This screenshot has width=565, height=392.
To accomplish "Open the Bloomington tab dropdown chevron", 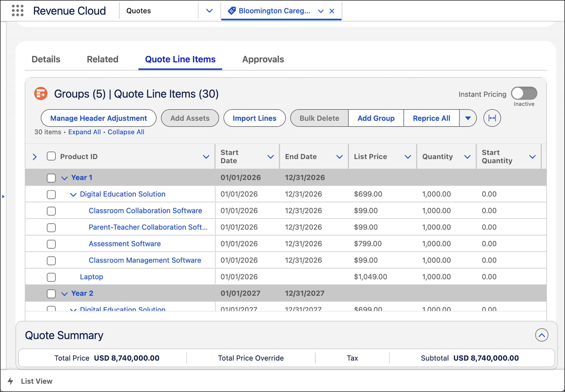I will pos(321,11).
